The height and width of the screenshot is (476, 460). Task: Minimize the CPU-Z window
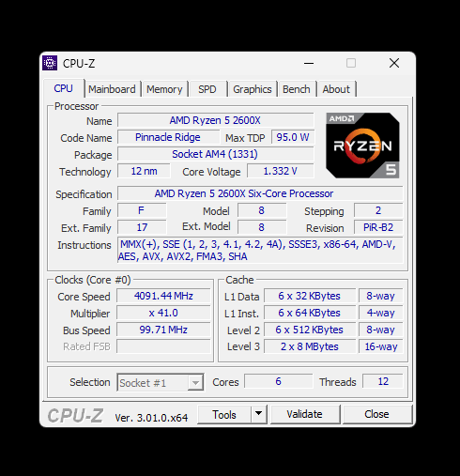coord(309,63)
